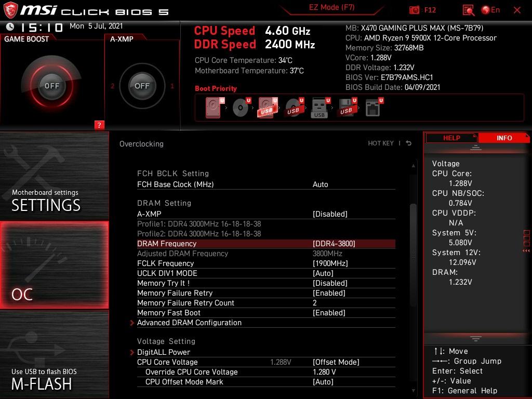Open the OC overclocking panel
Screen dimensions: 532x399
pyautogui.click(x=54, y=265)
